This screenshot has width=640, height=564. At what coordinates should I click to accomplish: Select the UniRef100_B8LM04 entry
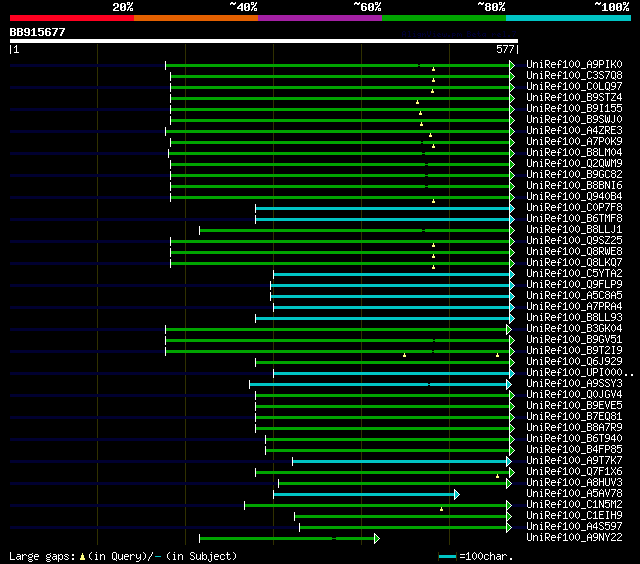[x=574, y=153]
